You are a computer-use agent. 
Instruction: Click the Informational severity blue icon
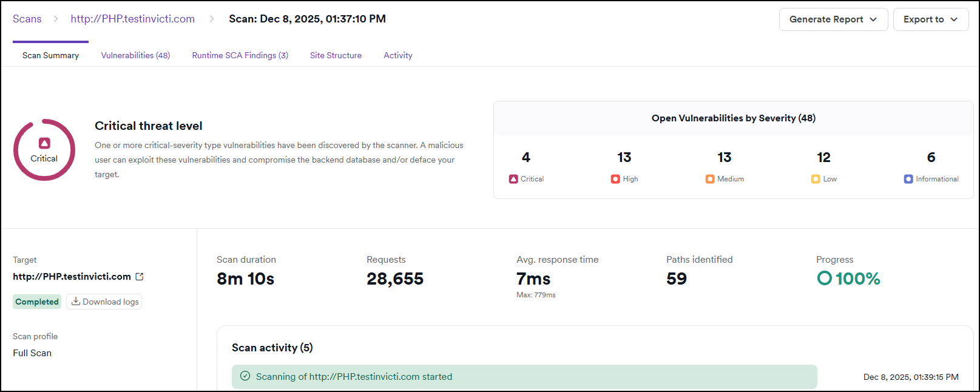pos(908,179)
